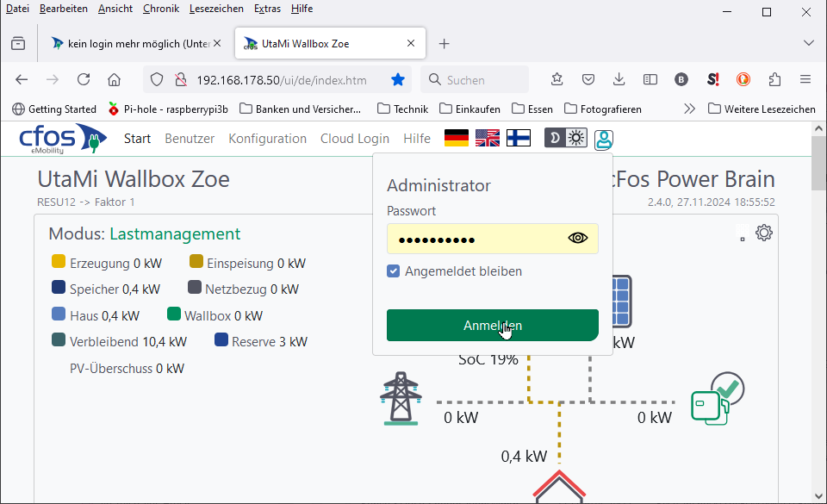Screen dimensions: 827x504
Task: Click the Reserve blue swatch
Action: point(221,340)
